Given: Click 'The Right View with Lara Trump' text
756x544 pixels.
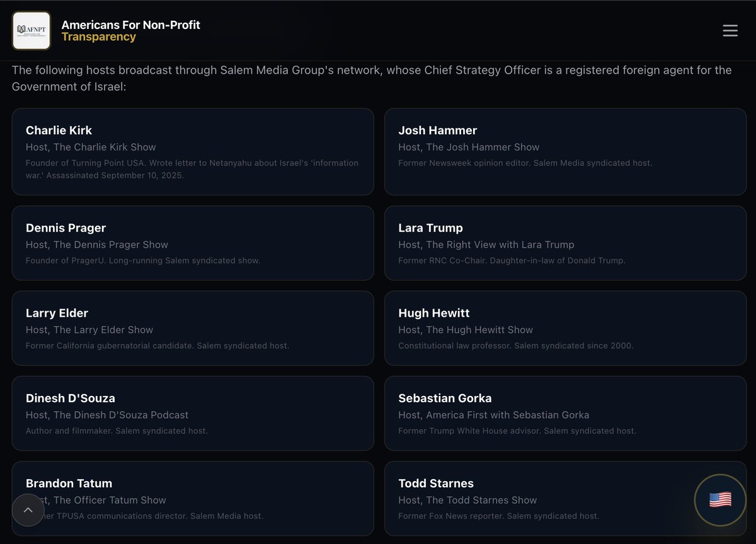Looking at the screenshot, I should (x=500, y=244).
